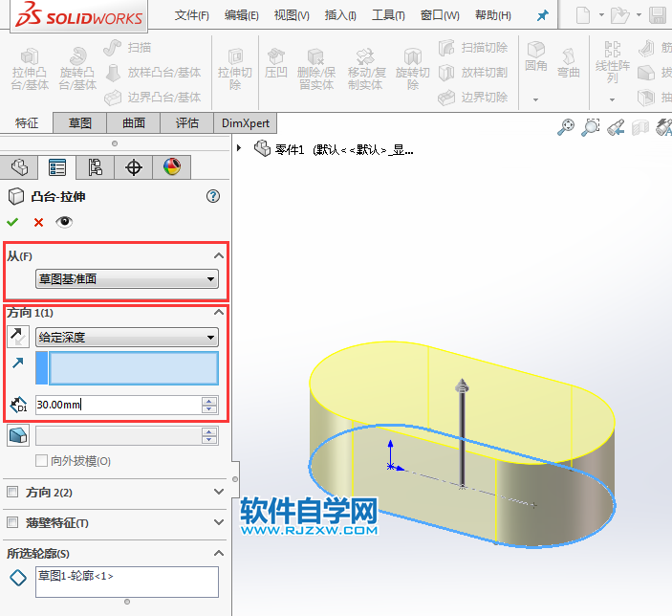Viewport: 672px width, 616px height.
Task: Click the Previous View icon
Action: pos(616,127)
